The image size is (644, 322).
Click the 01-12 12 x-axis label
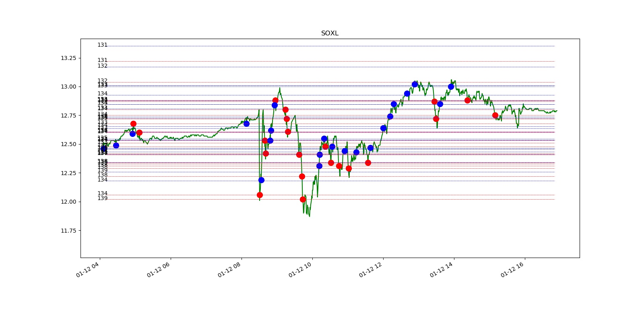pyautogui.click(x=371, y=269)
